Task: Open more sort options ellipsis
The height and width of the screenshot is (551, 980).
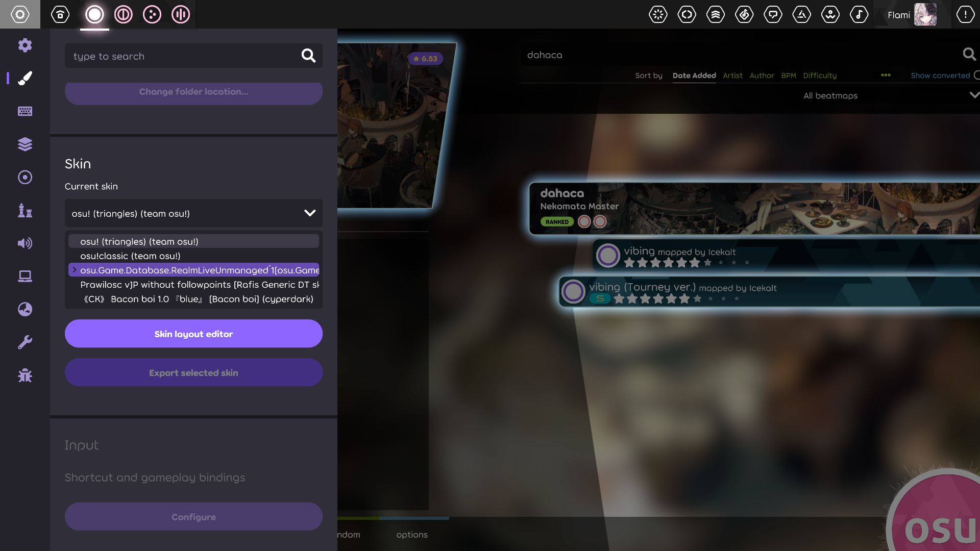Action: click(886, 75)
